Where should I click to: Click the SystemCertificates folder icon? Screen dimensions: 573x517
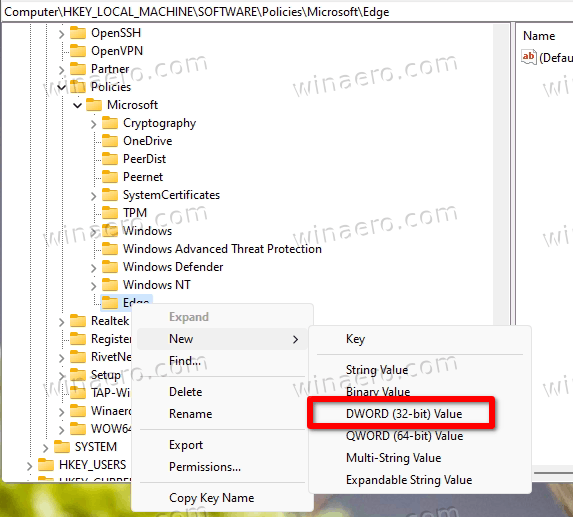[x=110, y=195]
